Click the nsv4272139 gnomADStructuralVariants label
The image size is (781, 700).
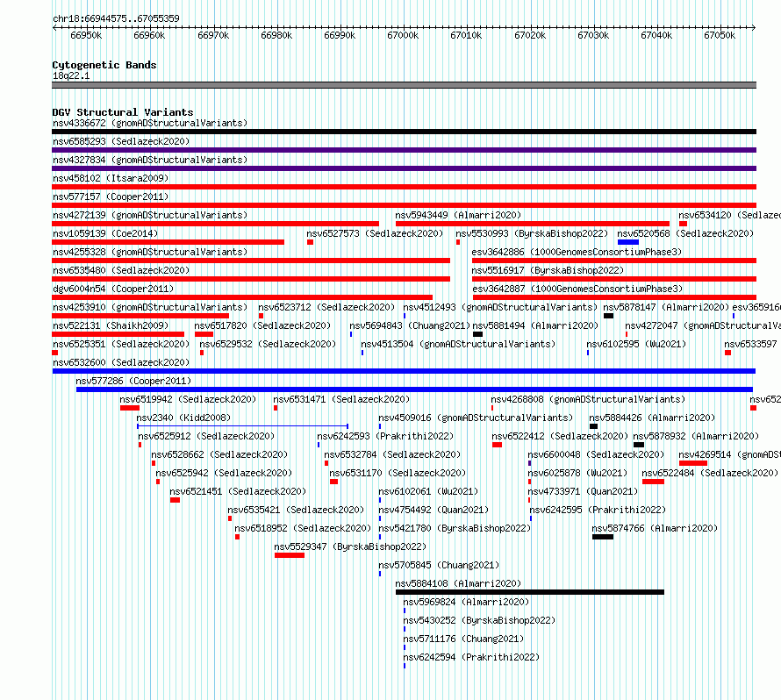click(x=150, y=215)
